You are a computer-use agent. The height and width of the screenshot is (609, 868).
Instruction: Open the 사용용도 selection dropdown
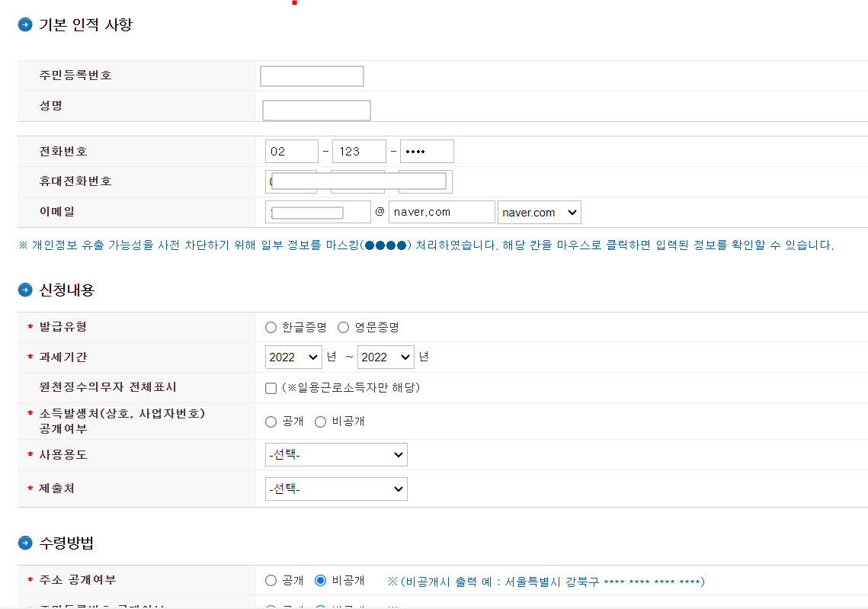pyautogui.click(x=336, y=454)
